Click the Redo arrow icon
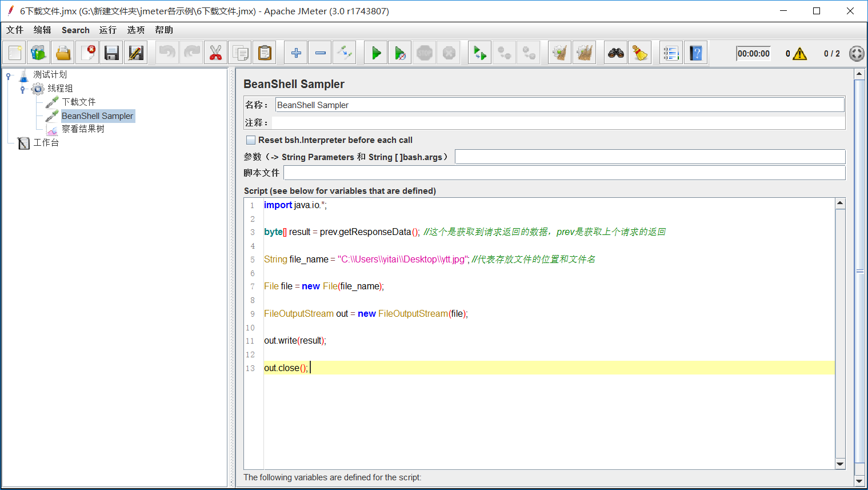 [191, 53]
